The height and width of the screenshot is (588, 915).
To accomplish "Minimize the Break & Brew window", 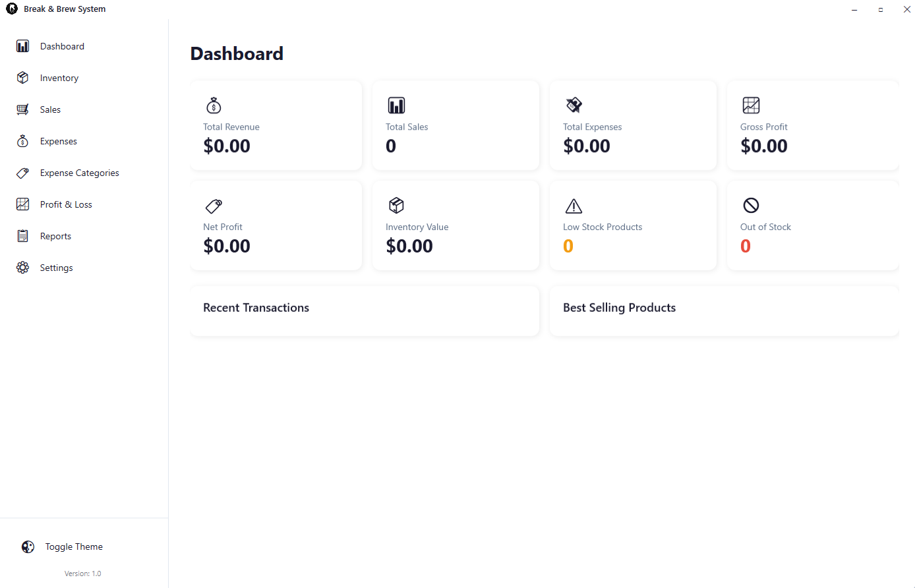I will [x=854, y=9].
